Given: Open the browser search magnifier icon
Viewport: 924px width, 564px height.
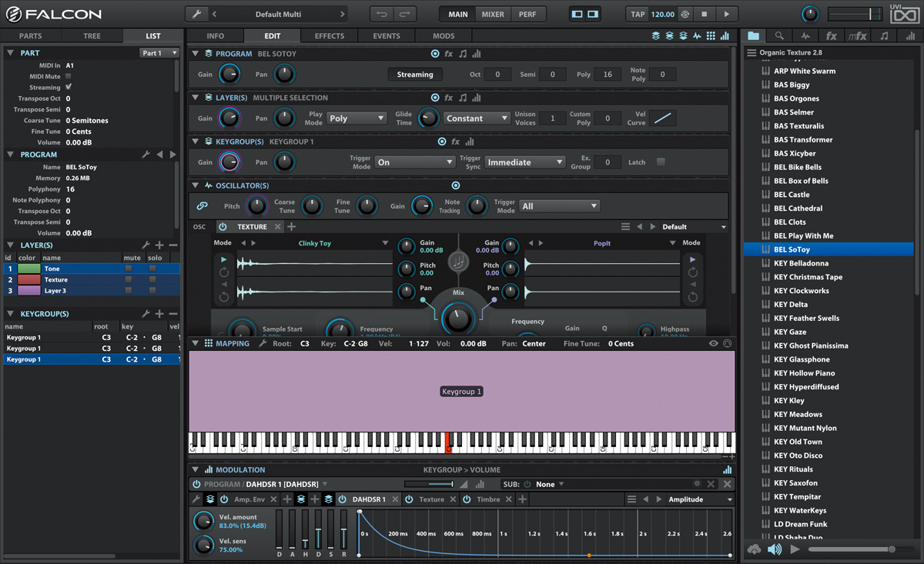Looking at the screenshot, I should click(779, 35).
